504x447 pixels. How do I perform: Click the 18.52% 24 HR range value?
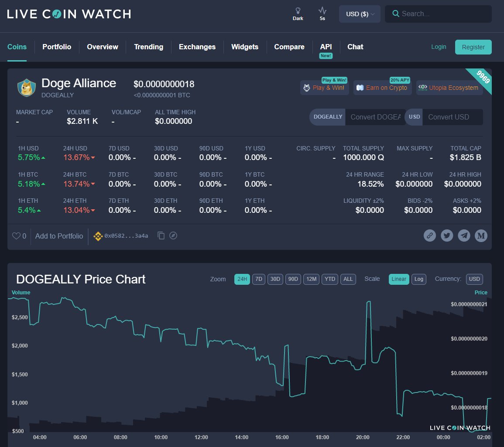(x=370, y=184)
